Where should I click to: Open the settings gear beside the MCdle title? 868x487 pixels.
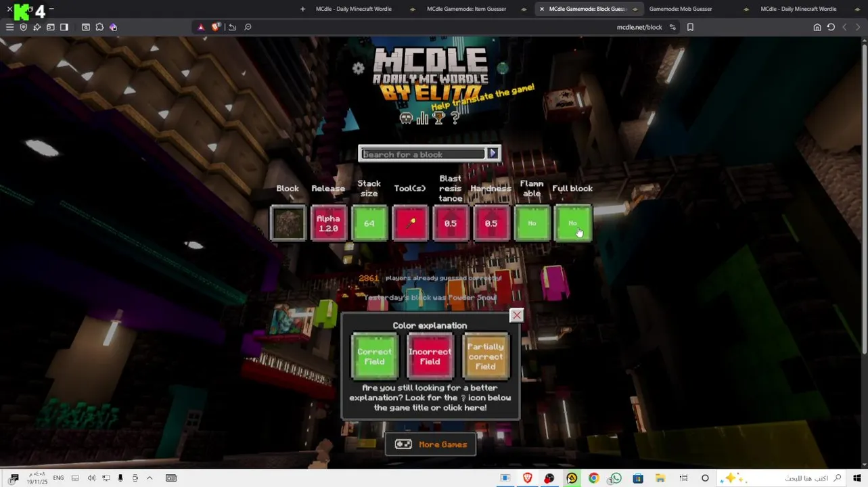coord(358,68)
